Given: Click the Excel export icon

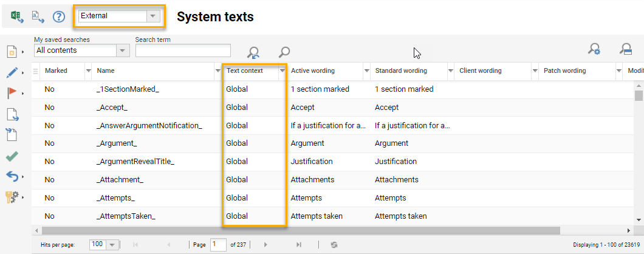Looking at the screenshot, I should [x=17, y=16].
